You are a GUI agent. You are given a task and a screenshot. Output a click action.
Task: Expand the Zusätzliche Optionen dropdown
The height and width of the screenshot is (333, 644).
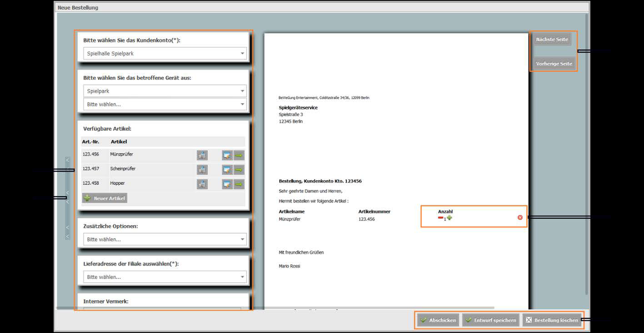pos(165,239)
